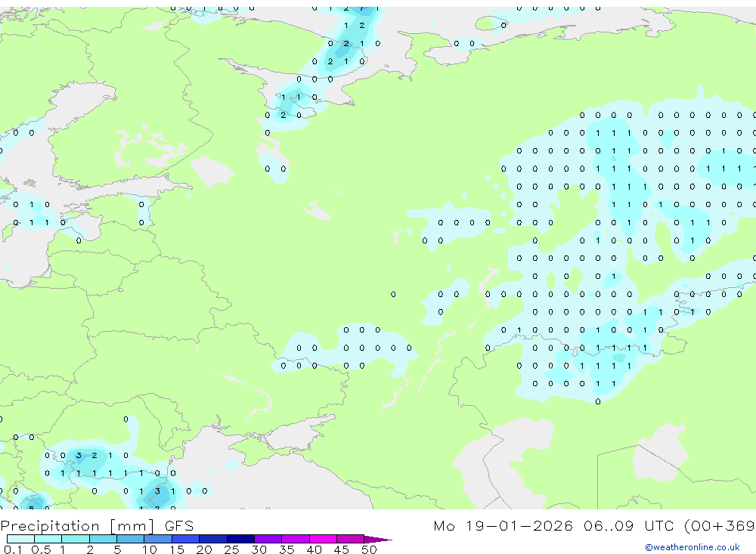Click the legend scale label '20'

204,549
